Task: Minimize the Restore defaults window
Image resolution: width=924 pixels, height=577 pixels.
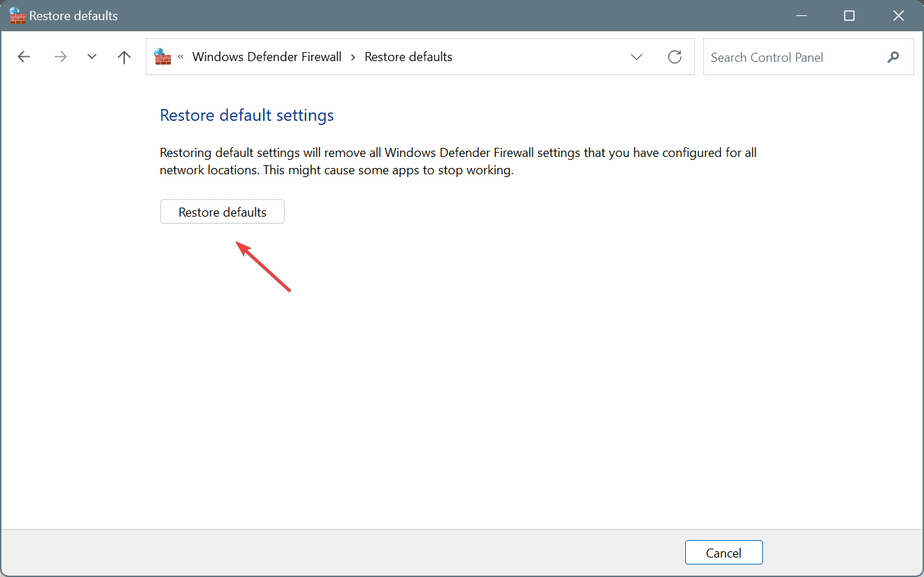Action: pos(802,15)
